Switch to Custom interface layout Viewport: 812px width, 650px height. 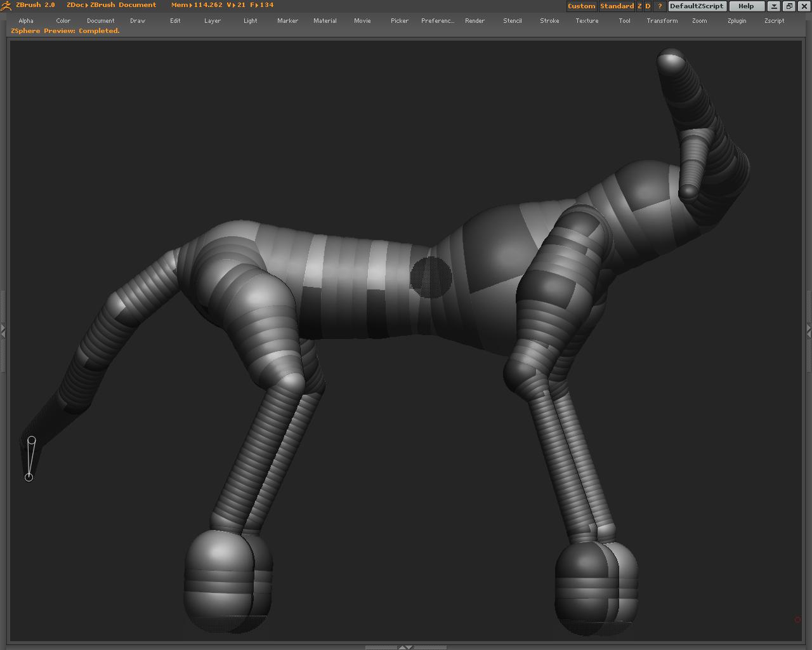tap(581, 6)
